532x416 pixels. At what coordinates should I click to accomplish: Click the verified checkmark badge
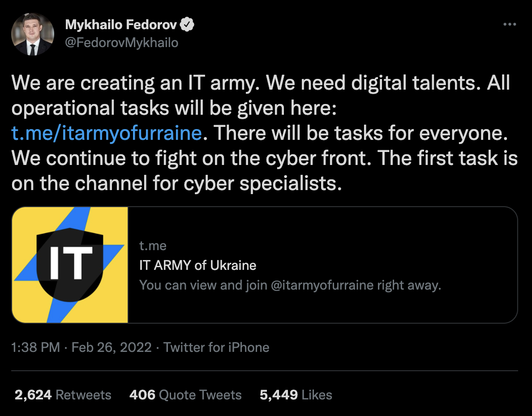[x=187, y=25]
